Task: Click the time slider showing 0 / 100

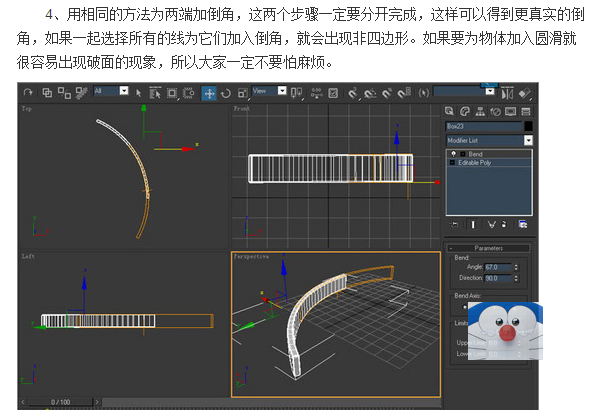Action: point(61,402)
